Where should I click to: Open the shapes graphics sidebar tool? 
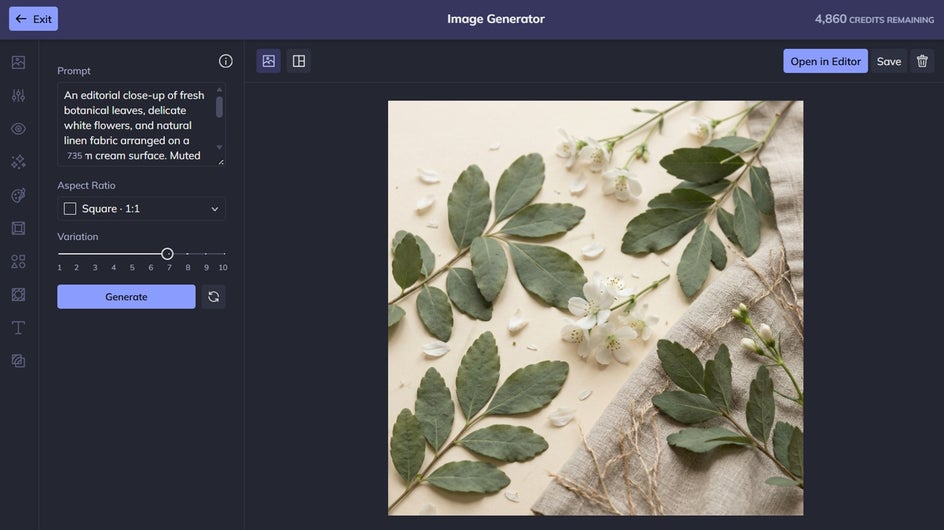coord(18,261)
